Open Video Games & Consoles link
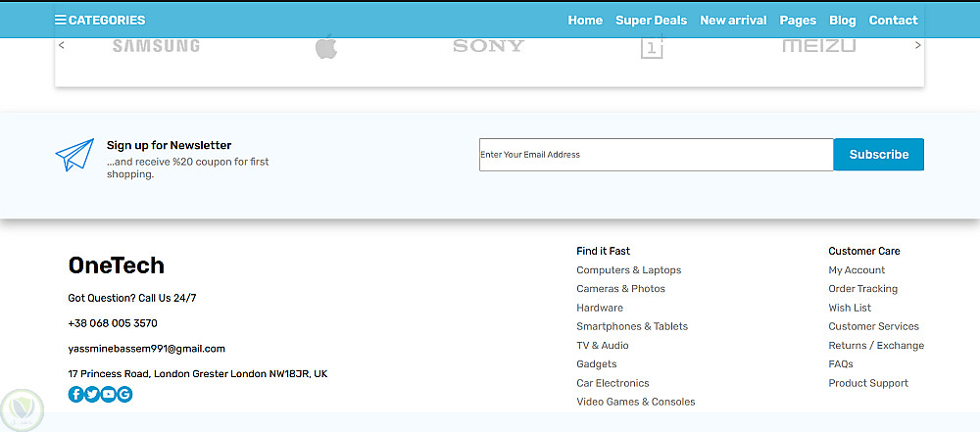The height and width of the screenshot is (432, 980). click(636, 402)
